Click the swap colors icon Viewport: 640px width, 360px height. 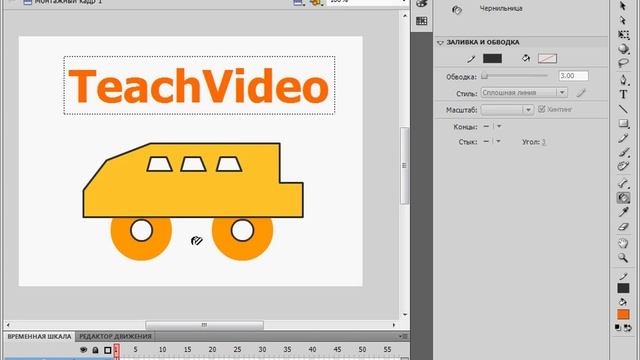click(x=628, y=327)
